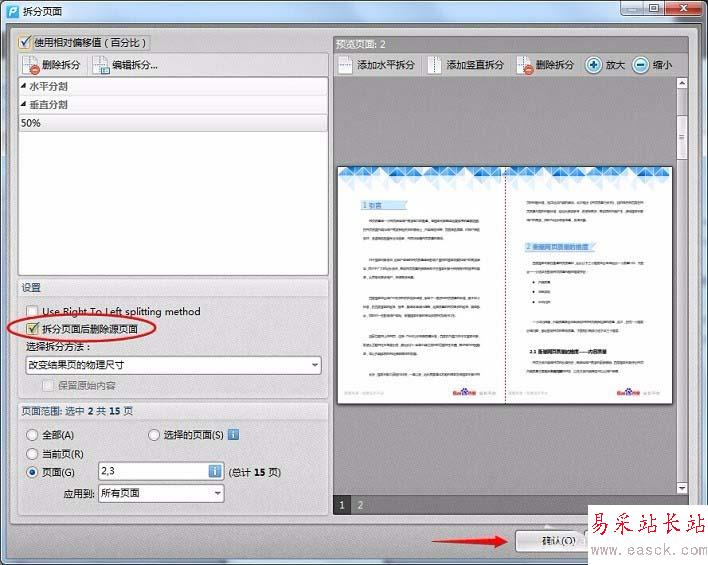Click info icon next to 选择的页面(S)

pos(233,434)
